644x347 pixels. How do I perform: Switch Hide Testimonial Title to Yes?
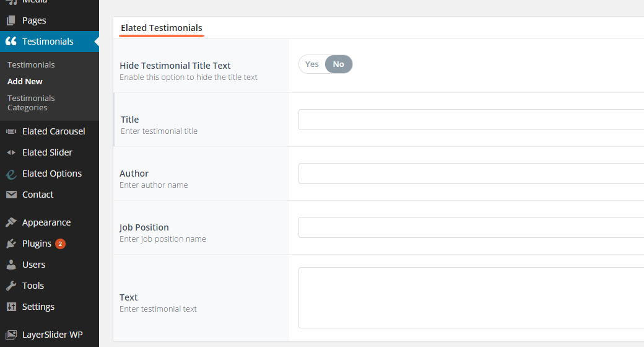[312, 64]
